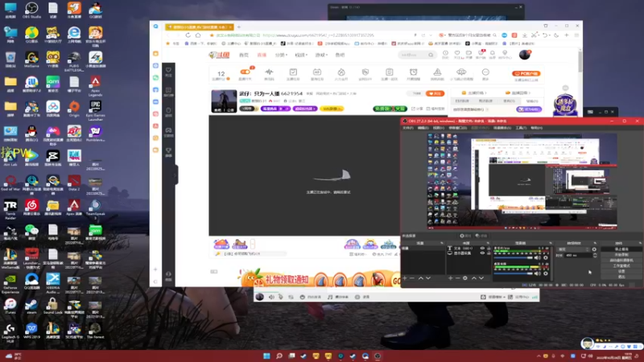Image resolution: width=644 pixels, height=362 pixels.
Task: Open the browser screenshot scissors tool
Action: pos(535,35)
